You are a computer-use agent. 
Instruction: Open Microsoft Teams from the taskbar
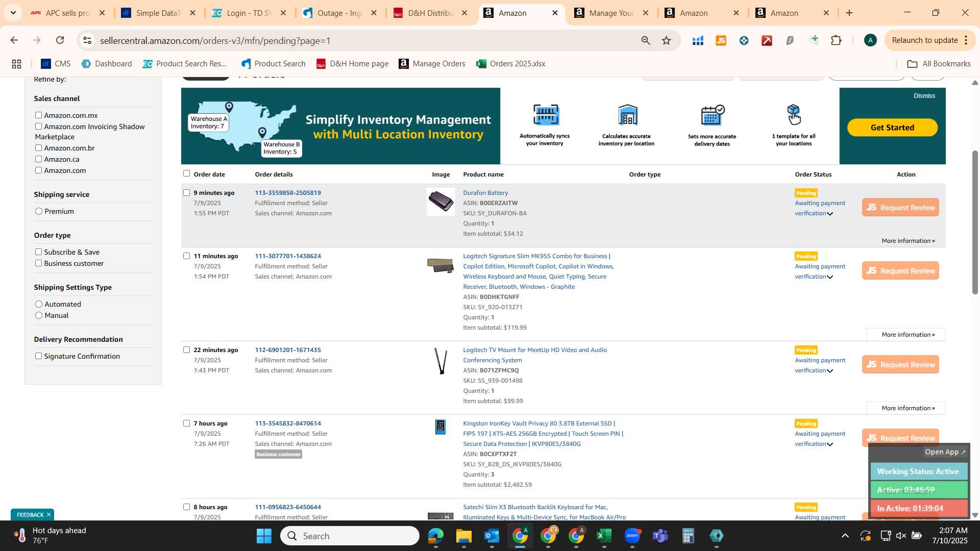pyautogui.click(x=660, y=536)
